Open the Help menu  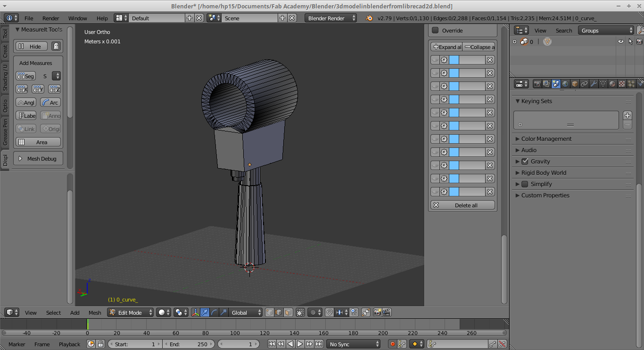(x=102, y=18)
